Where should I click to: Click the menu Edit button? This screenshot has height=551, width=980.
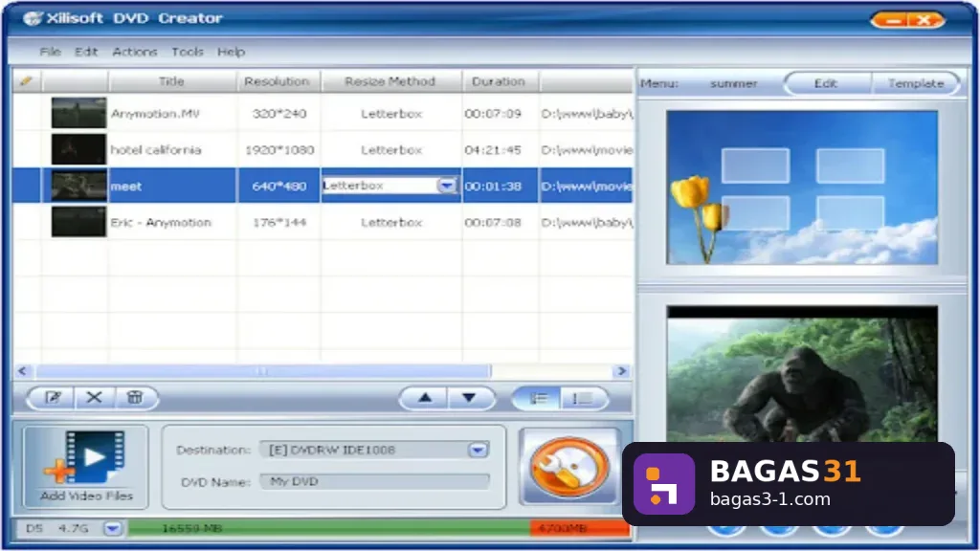tap(826, 83)
